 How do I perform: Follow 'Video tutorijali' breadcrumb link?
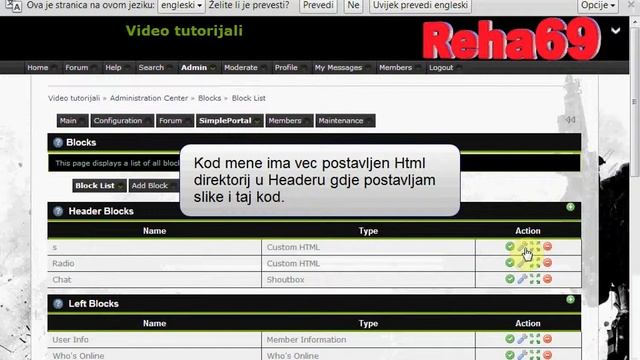pos(74,98)
